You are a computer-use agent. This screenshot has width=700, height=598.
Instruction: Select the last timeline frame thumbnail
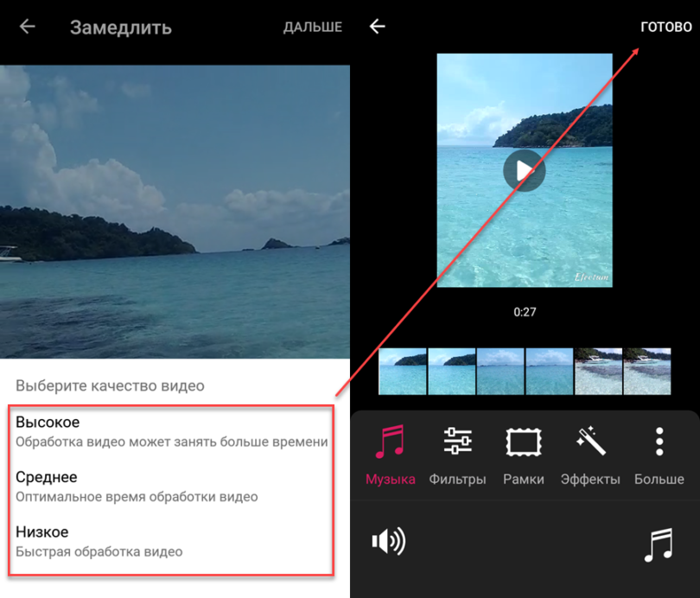pos(648,372)
